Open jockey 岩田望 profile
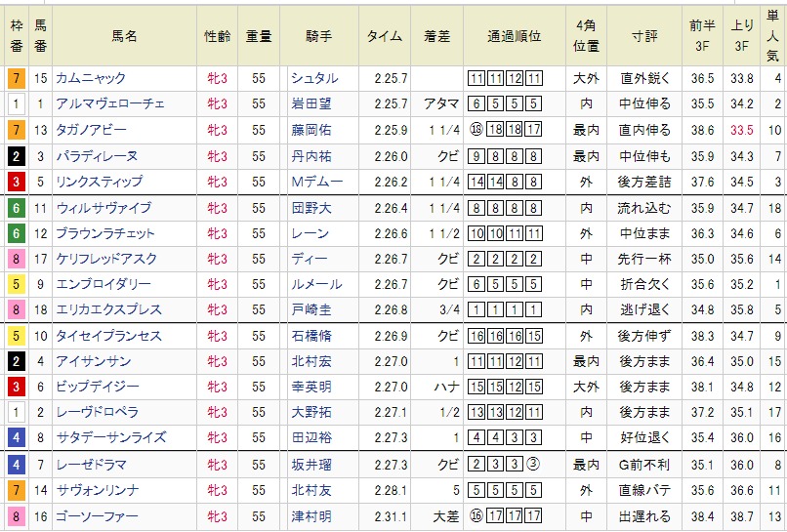 click(x=311, y=103)
